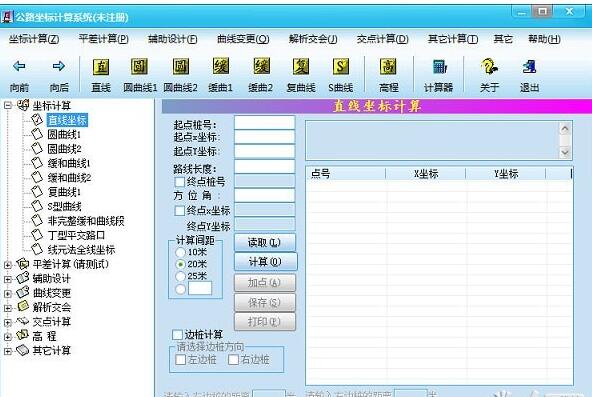
Task: Open the 交点计算(D) menu
Action: (383, 39)
